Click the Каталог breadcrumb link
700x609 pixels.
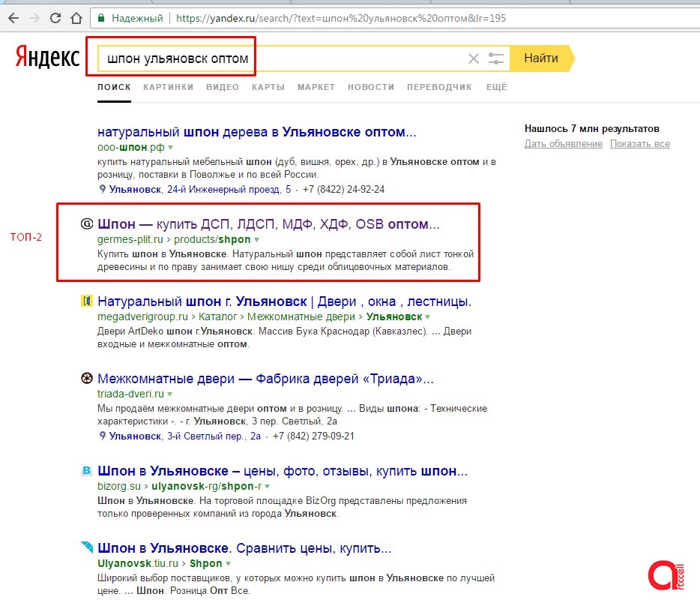click(217, 316)
